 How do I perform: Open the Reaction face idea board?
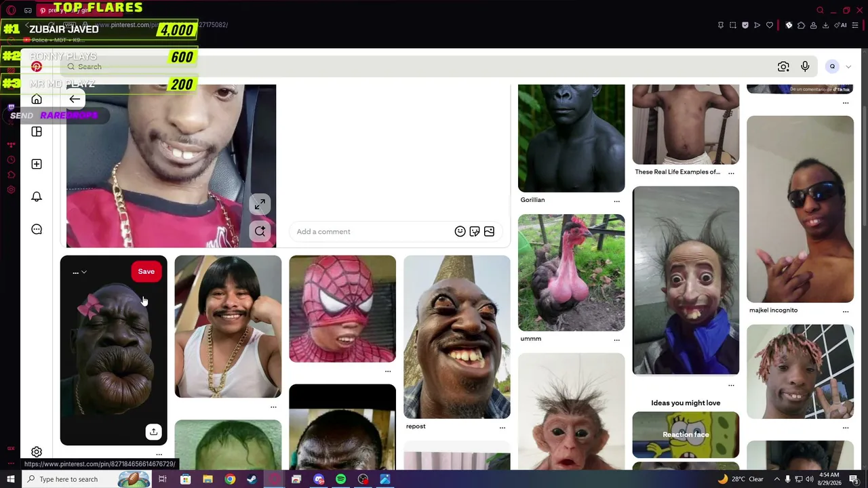tap(686, 435)
